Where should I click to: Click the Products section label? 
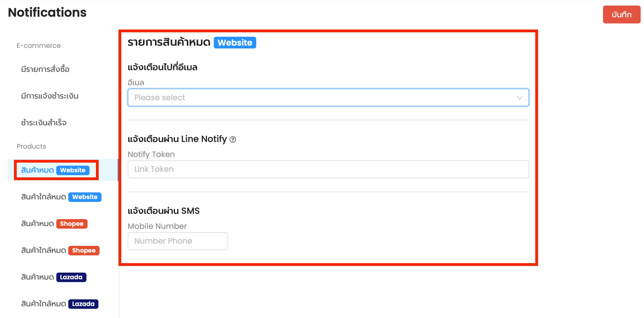tap(31, 146)
